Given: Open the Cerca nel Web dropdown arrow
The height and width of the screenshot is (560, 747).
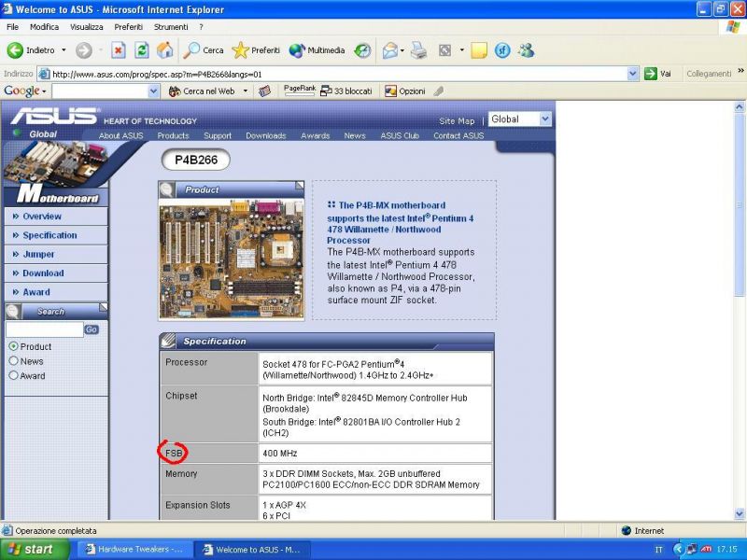Looking at the screenshot, I should click(x=246, y=91).
